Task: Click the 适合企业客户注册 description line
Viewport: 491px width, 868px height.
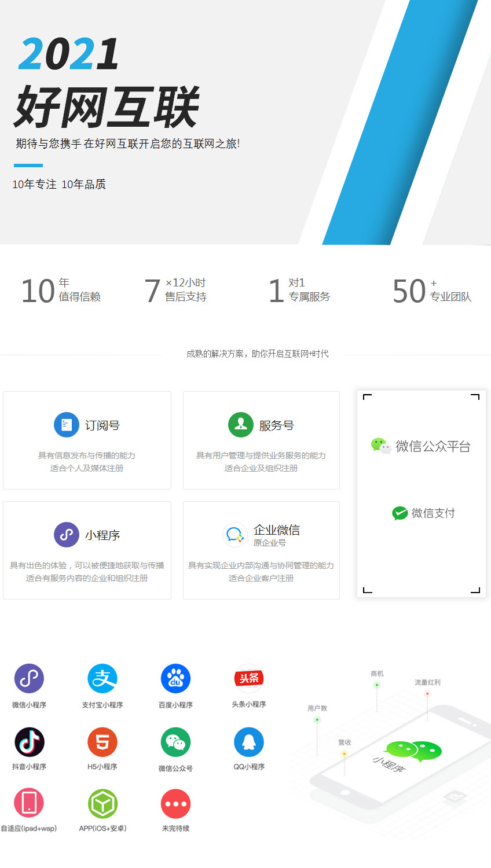Action: click(261, 578)
